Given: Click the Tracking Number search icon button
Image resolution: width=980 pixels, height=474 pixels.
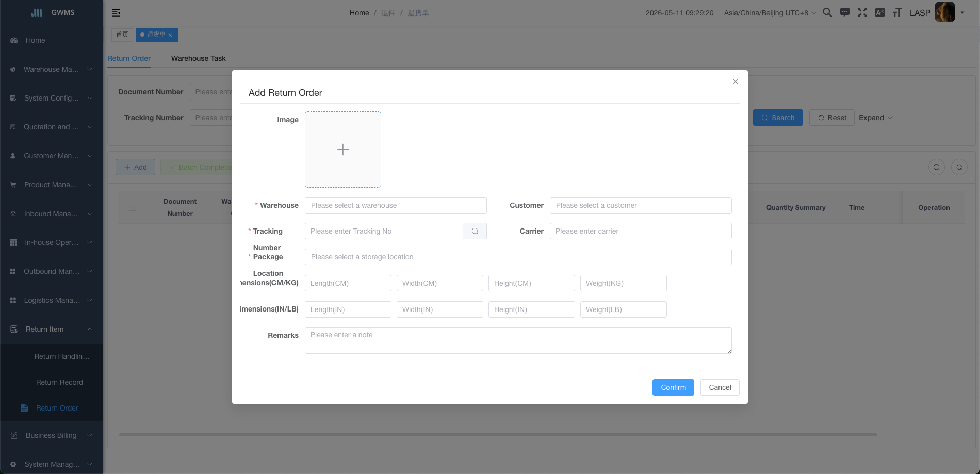Looking at the screenshot, I should tap(475, 231).
